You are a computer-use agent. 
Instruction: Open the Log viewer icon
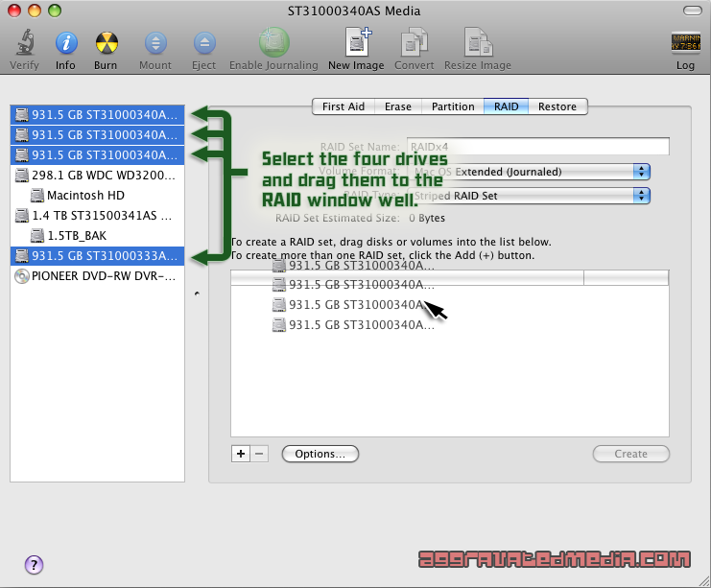click(685, 44)
